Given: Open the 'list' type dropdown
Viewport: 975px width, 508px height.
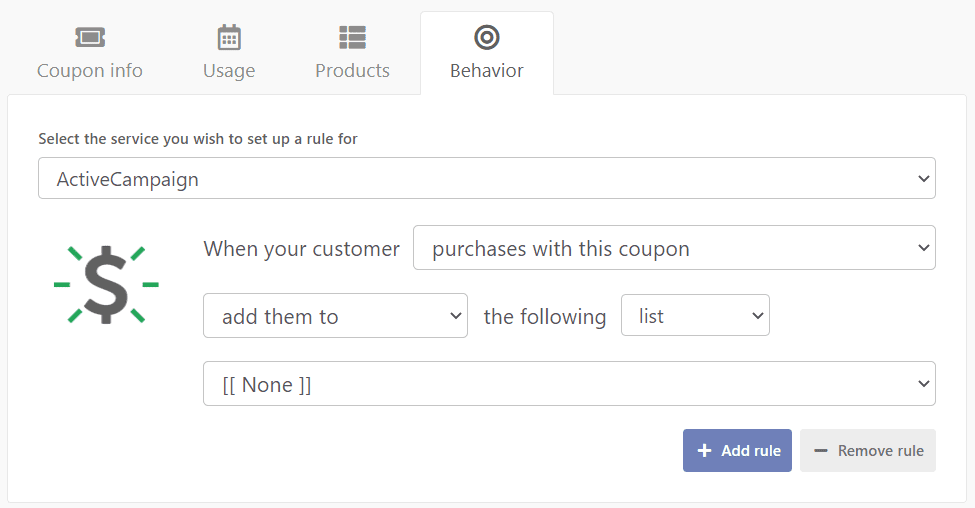Looking at the screenshot, I should click(695, 315).
